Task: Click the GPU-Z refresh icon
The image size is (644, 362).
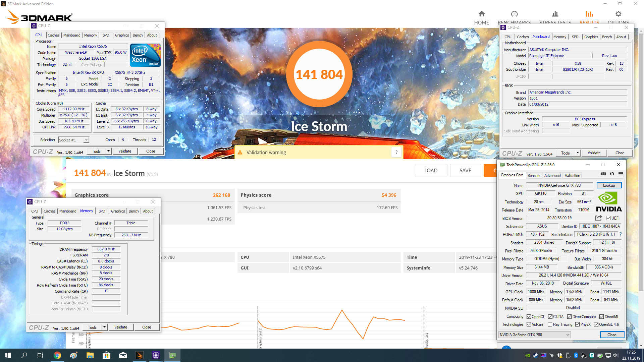Action: (x=612, y=174)
